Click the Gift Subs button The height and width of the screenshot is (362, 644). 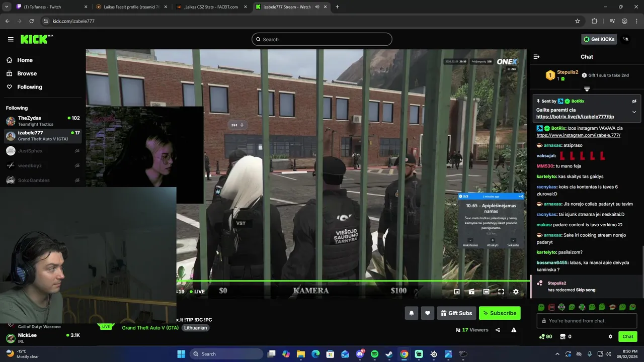coord(456,313)
